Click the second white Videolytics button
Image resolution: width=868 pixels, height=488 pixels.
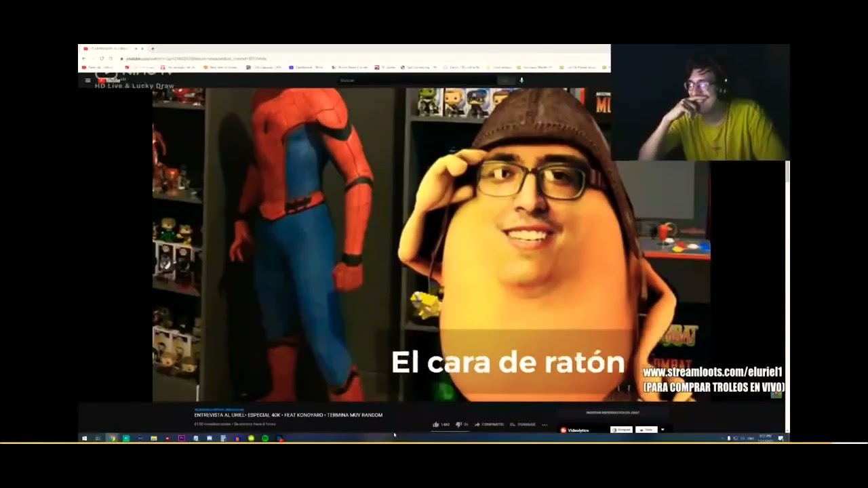click(646, 430)
